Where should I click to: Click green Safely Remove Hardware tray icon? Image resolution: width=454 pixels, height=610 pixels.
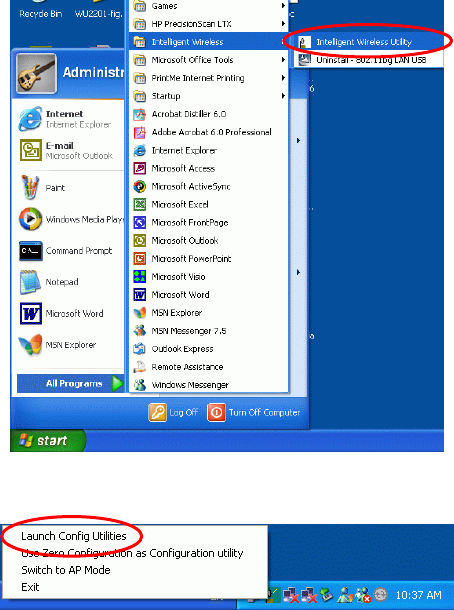[x=326, y=595]
